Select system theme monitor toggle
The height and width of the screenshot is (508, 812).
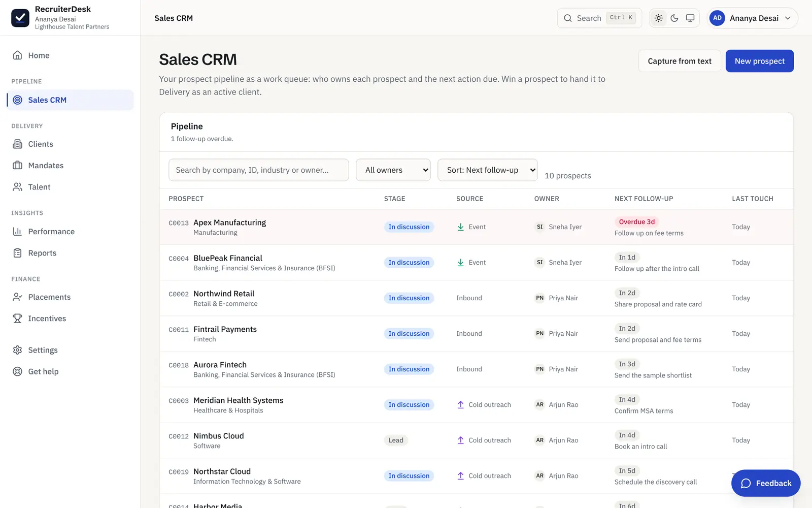[690, 18]
